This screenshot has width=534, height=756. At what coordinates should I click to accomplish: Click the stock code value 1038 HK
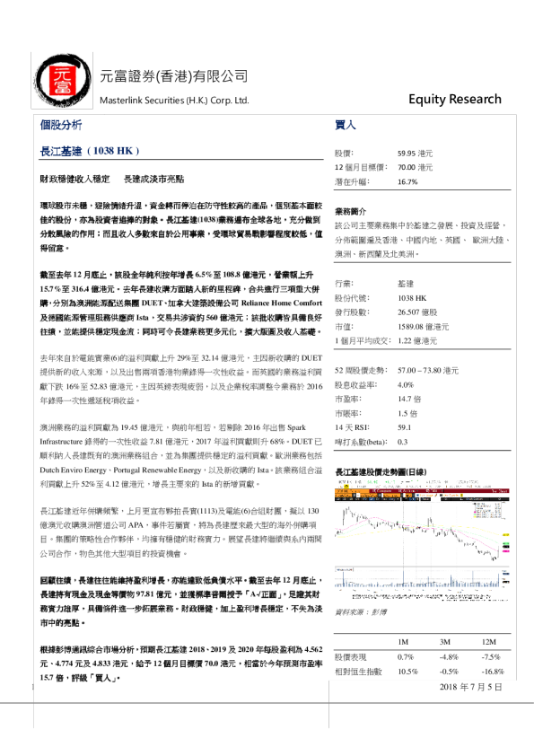click(412, 298)
